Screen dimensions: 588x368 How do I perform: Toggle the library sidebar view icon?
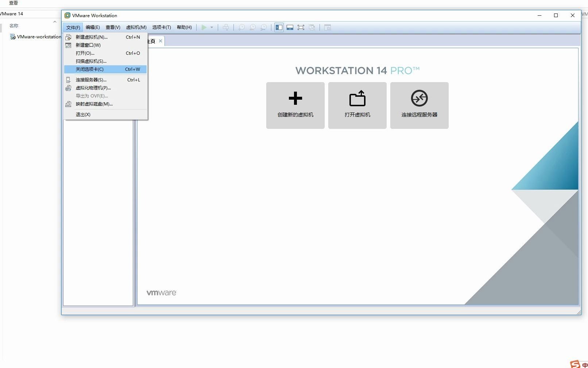point(279,27)
